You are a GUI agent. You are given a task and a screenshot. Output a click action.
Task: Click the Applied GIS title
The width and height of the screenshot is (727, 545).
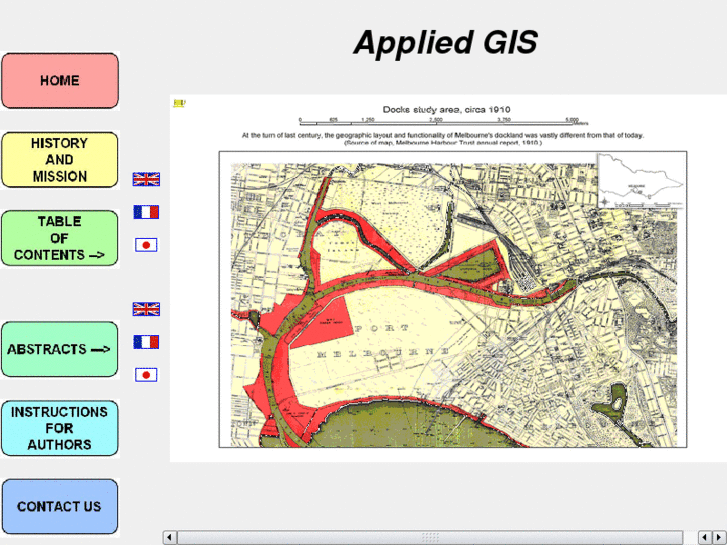pyautogui.click(x=446, y=42)
